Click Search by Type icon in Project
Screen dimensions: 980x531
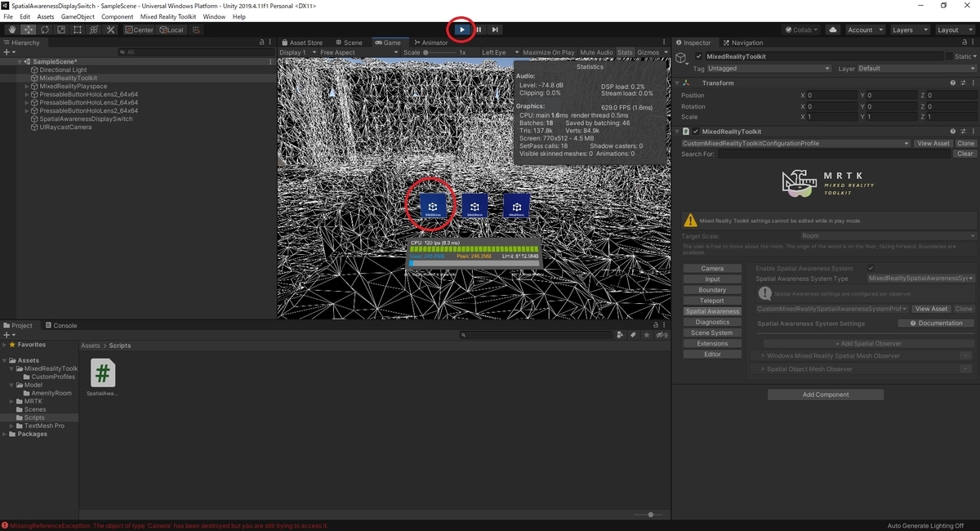point(621,335)
